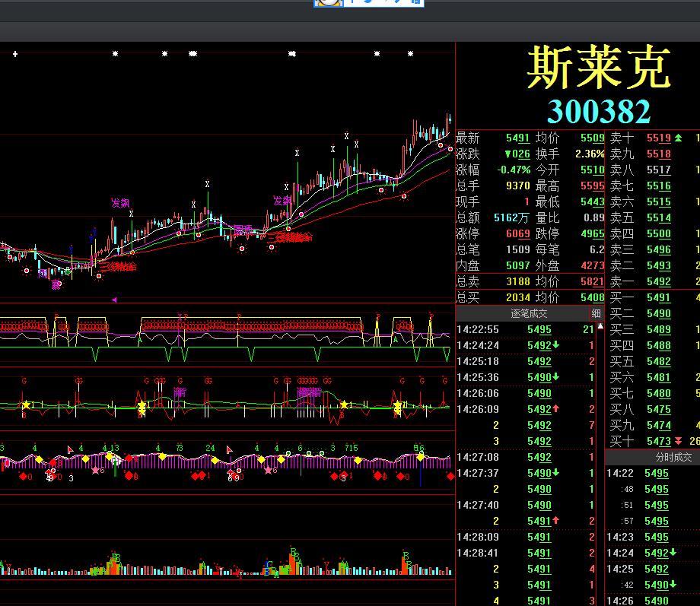Click the stock name 斯莱克

pyautogui.click(x=599, y=68)
